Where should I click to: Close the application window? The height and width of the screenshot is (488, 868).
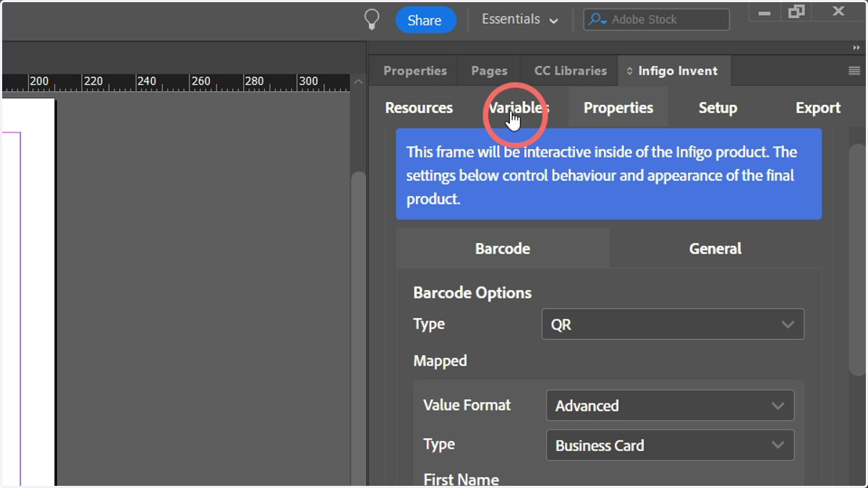(x=839, y=11)
